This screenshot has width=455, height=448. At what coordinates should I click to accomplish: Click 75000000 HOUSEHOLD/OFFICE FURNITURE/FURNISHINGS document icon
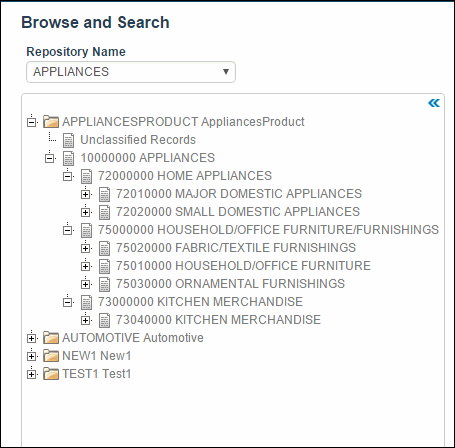[87, 230]
